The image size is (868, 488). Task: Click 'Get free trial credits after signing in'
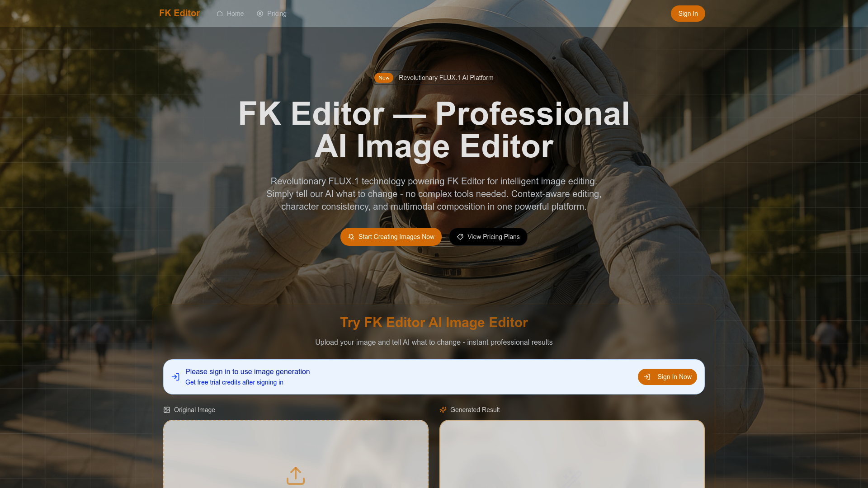[x=234, y=382]
